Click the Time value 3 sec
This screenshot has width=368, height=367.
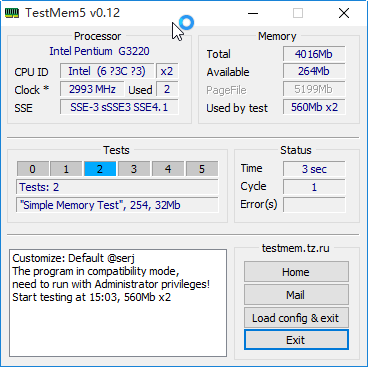coord(314,169)
